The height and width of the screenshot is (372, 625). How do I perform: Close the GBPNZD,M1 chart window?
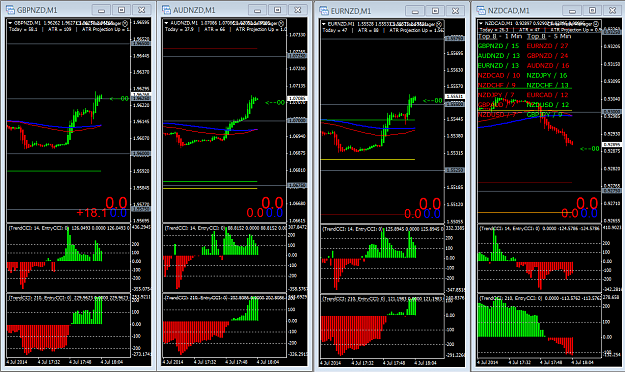[142, 10]
